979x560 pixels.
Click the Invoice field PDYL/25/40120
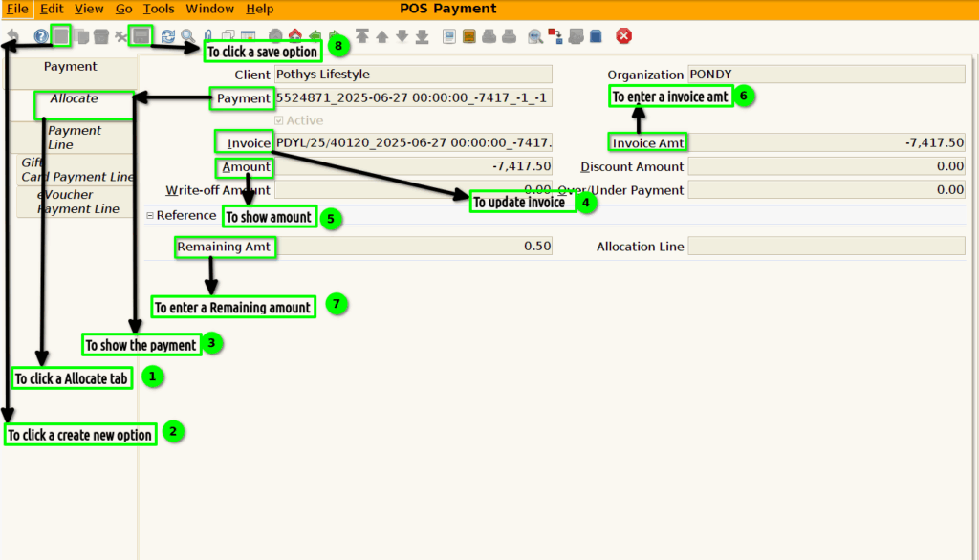(413, 143)
